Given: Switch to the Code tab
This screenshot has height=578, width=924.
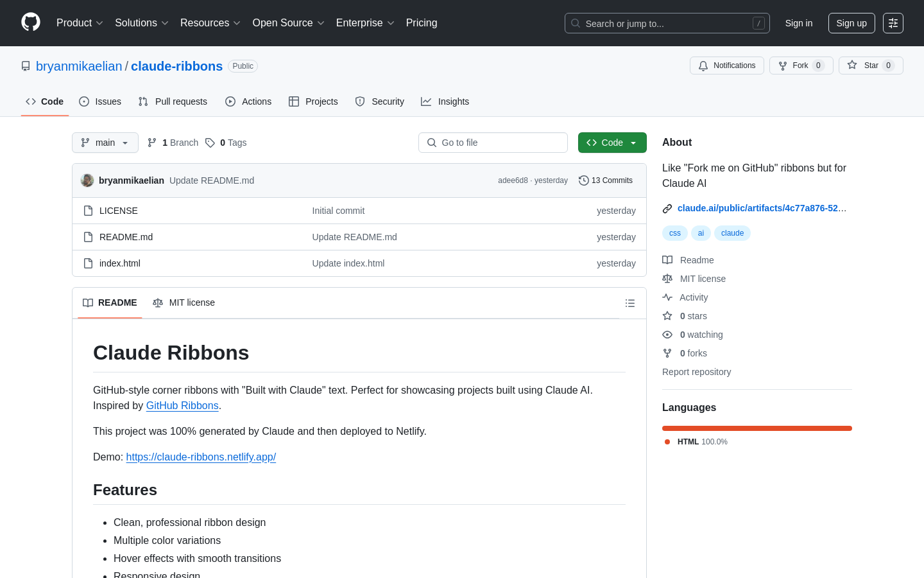Looking at the screenshot, I should coord(45,101).
